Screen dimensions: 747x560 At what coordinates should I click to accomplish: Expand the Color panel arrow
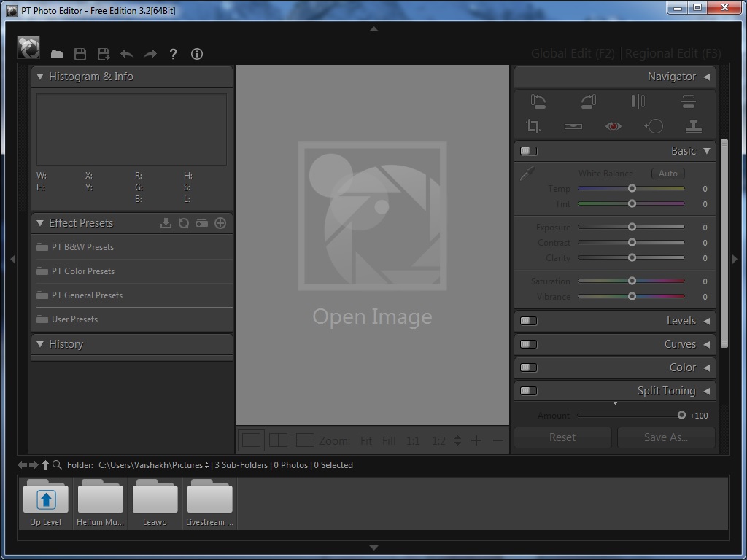[706, 367]
